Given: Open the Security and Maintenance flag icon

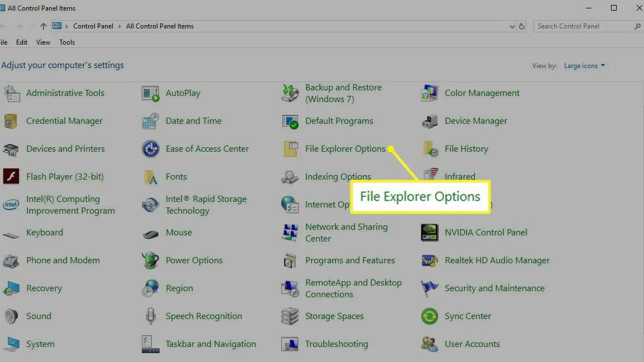Looking at the screenshot, I should (x=430, y=288).
